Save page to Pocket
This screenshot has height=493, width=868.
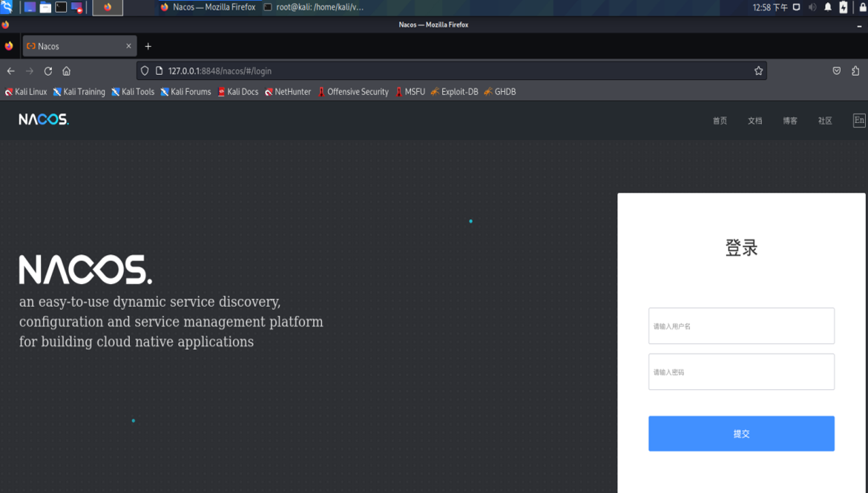tap(836, 71)
